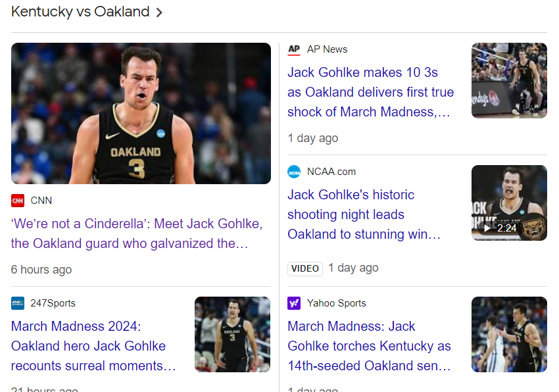Image resolution: width=559 pixels, height=392 pixels.
Task: Open the Kentucky vs Oakland heading
Action: (x=80, y=12)
